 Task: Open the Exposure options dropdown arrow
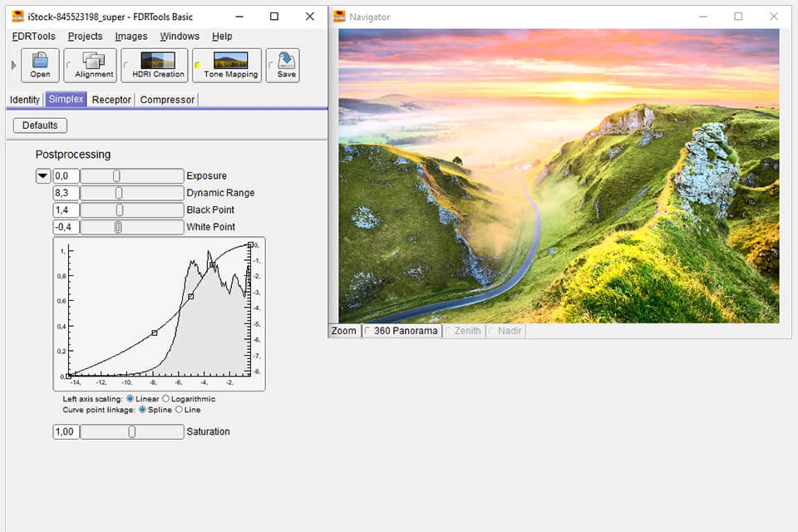point(42,175)
